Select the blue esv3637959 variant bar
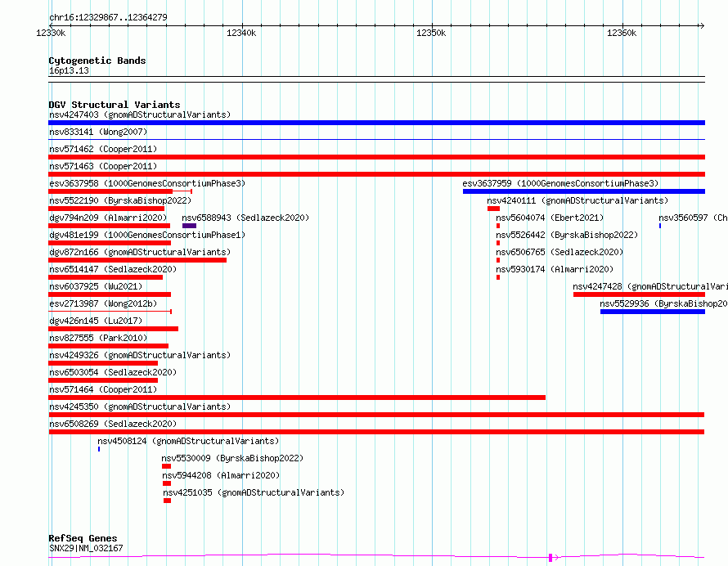 584,191
